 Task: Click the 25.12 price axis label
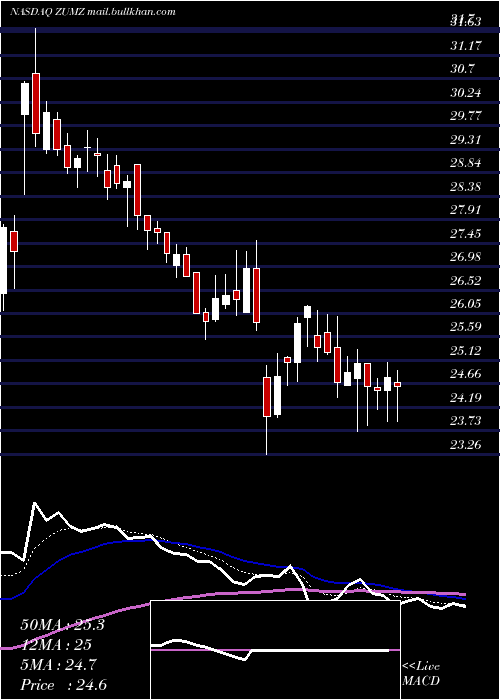click(466, 351)
